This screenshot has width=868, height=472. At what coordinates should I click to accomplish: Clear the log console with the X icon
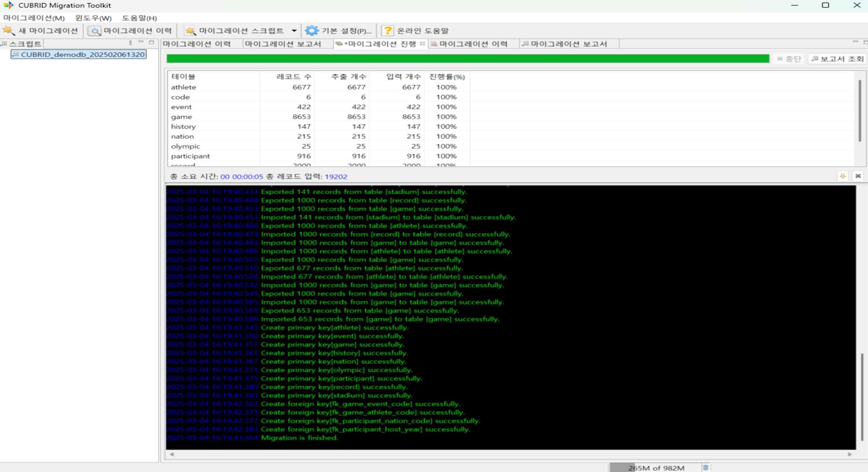(x=858, y=176)
